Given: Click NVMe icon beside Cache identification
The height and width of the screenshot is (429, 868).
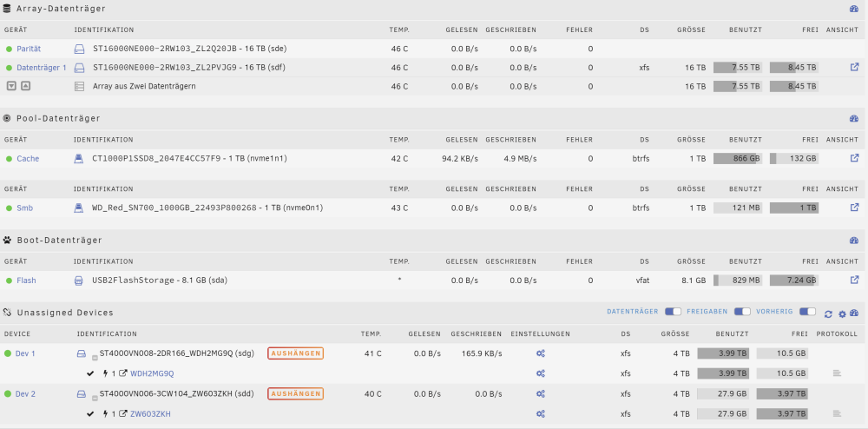Looking at the screenshot, I should (x=79, y=159).
